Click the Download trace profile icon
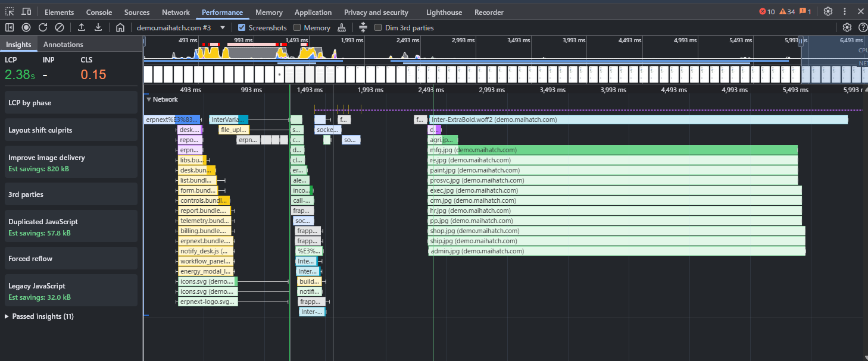Viewport: 868px width, 361px height. tap(98, 27)
